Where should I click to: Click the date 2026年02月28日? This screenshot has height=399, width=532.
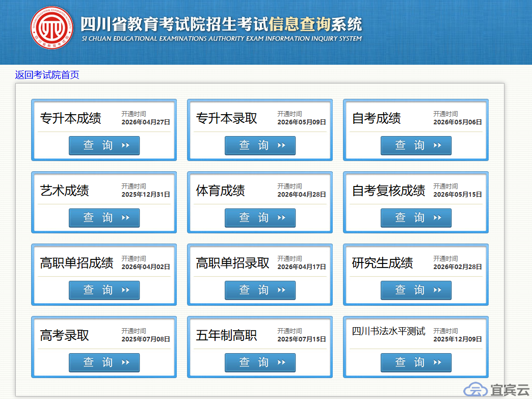point(458,267)
